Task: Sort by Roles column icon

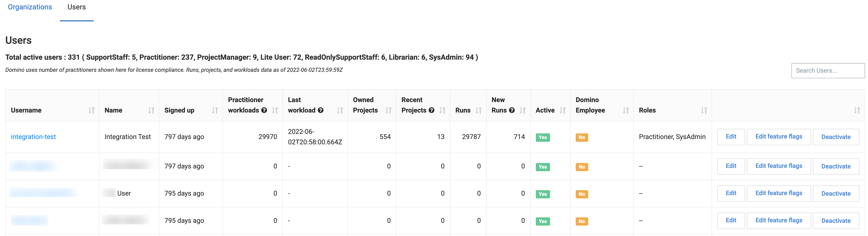Action: coord(704,110)
